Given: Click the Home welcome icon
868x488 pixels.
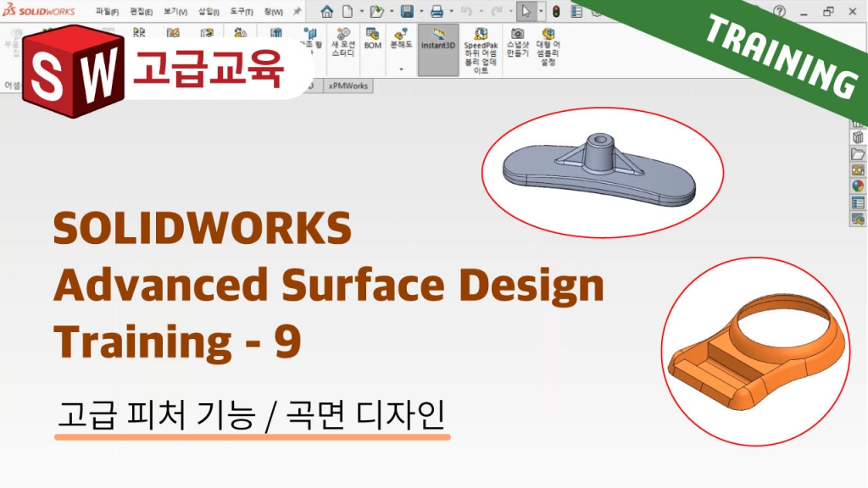Looking at the screenshot, I should tap(327, 11).
